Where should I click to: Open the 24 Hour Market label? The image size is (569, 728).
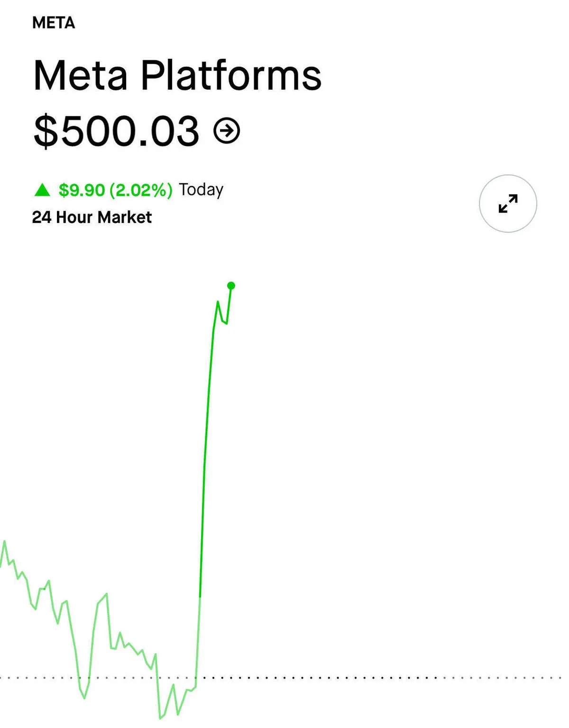[x=92, y=217]
